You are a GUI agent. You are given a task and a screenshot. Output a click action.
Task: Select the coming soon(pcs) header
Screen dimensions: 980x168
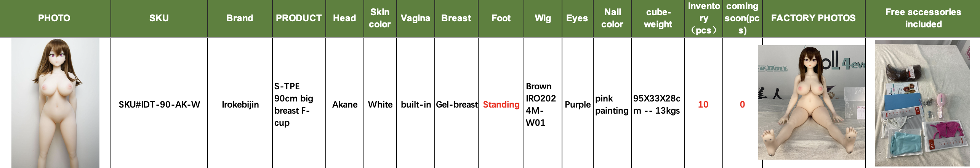(x=742, y=18)
